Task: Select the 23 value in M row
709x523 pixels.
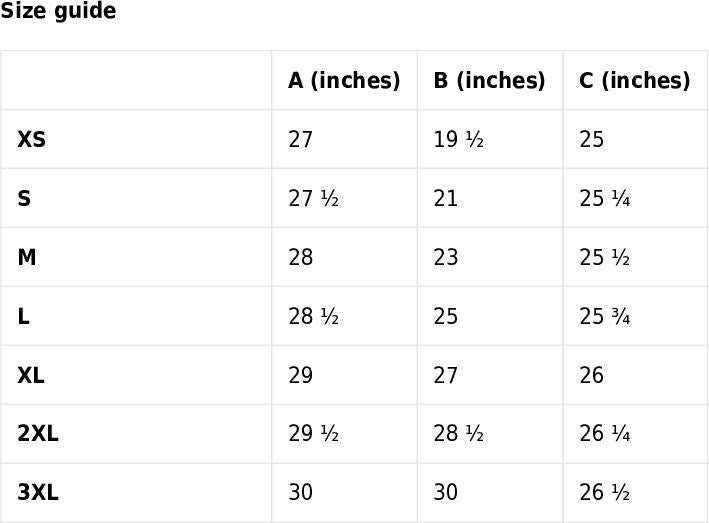Action: click(x=446, y=257)
